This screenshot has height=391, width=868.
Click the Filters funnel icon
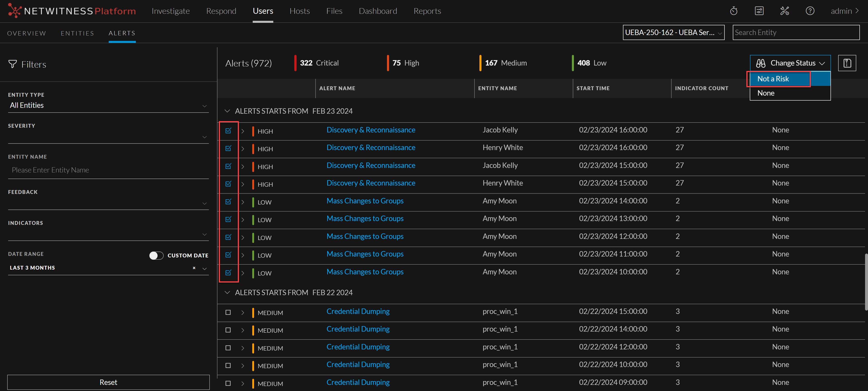coord(12,64)
